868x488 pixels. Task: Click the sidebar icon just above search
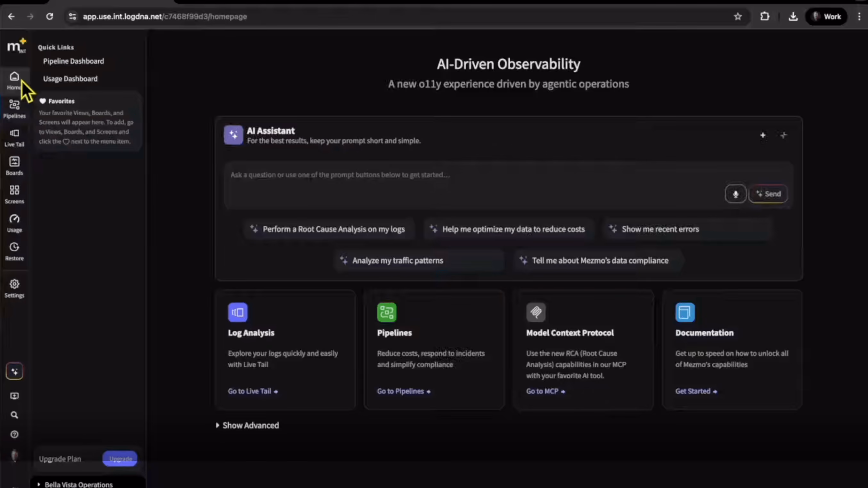(x=14, y=396)
